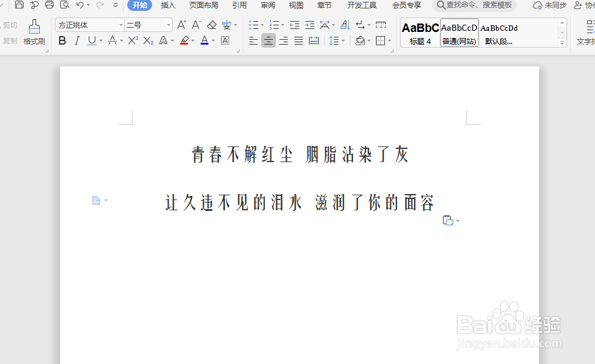Toggle bold formatting

click(x=62, y=40)
